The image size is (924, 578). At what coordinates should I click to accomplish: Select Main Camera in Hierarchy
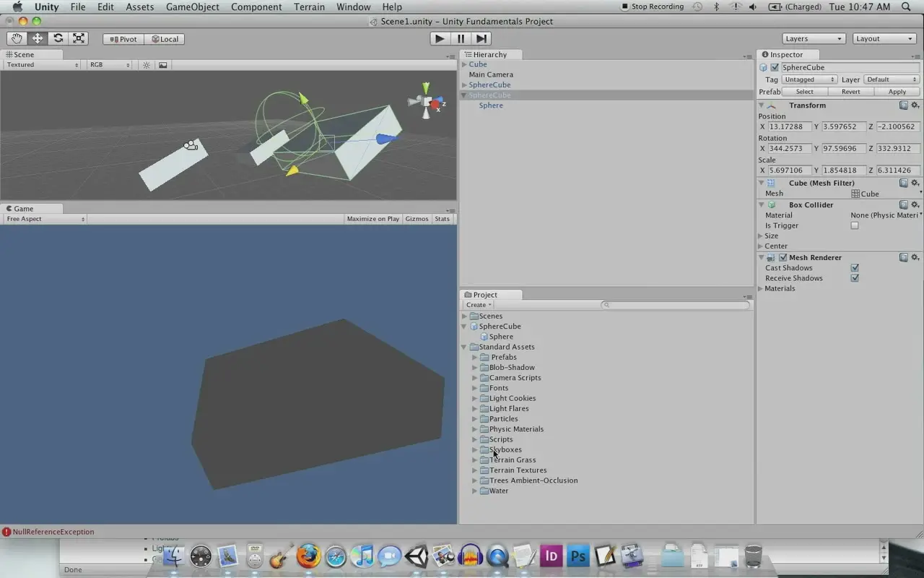[491, 74]
